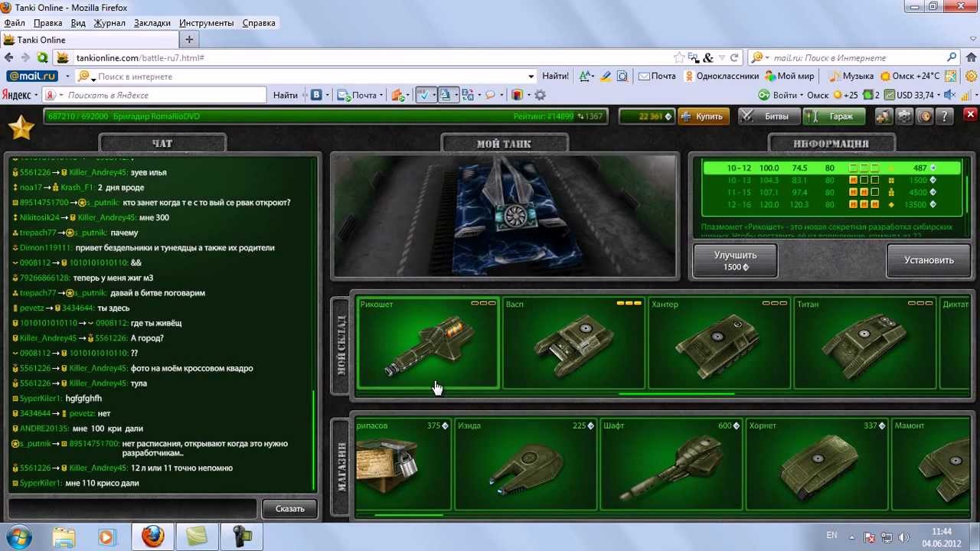This screenshot has width=980, height=551.
Task: Open Музыка link in toolbar
Action: (x=851, y=77)
